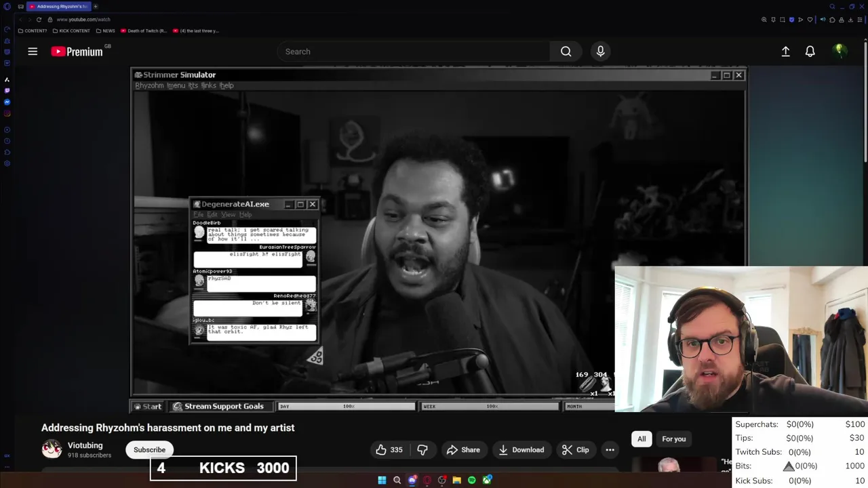Toggle the blue shield ad blocker

tap(791, 20)
